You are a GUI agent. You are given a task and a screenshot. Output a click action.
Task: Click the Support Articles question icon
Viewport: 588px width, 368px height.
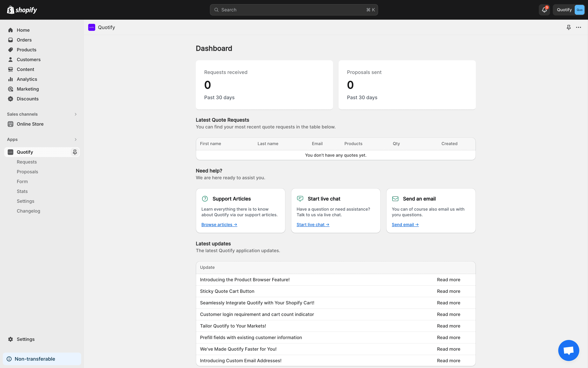pyautogui.click(x=205, y=199)
